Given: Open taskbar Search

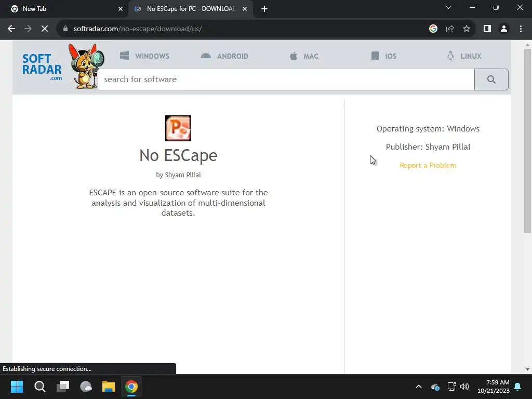Looking at the screenshot, I should click(39, 387).
